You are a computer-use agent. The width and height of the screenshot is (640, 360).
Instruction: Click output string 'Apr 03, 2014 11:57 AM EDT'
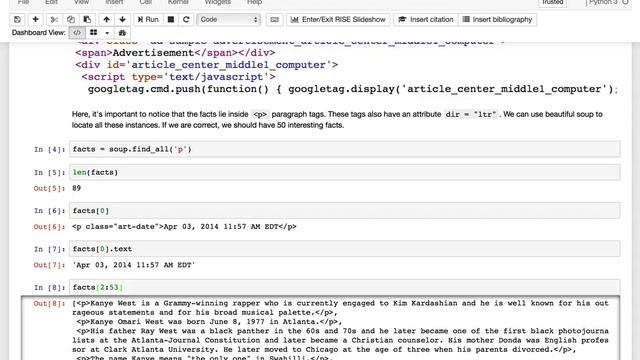coord(133,265)
